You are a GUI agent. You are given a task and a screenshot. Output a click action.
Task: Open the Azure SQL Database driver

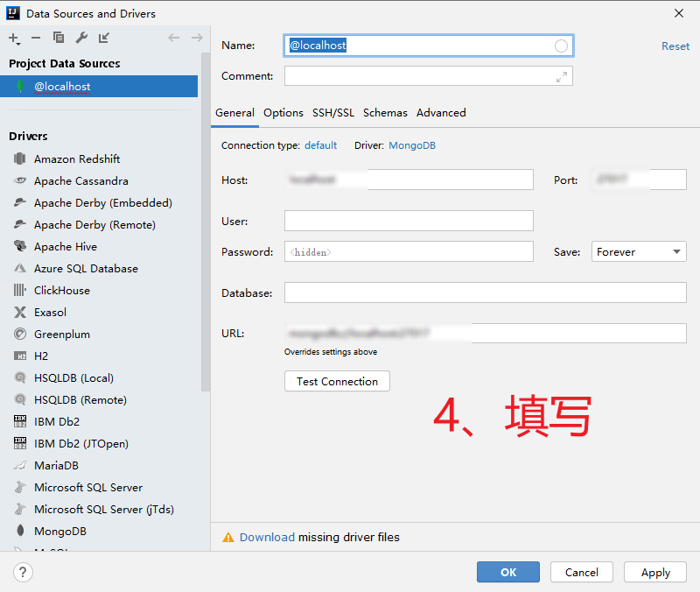point(87,268)
